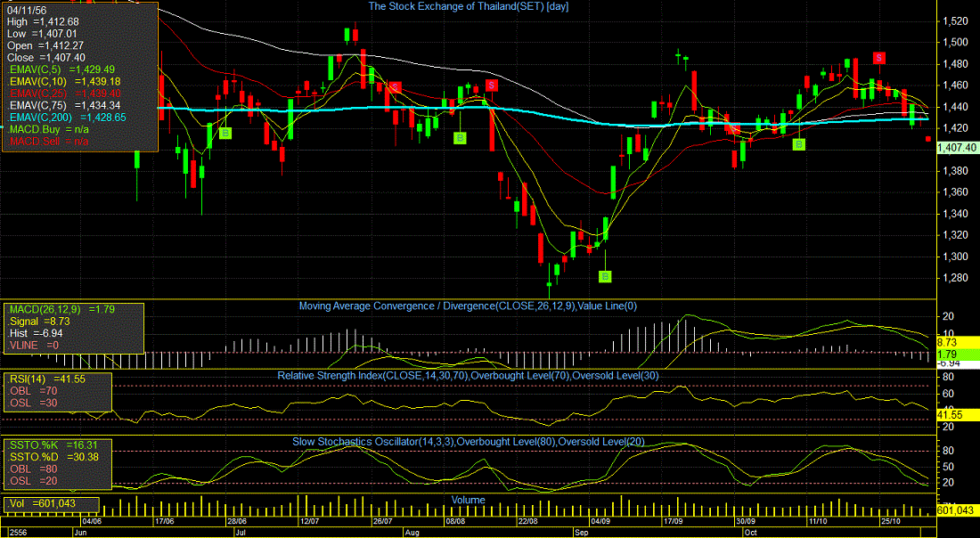
Task: Click the Open =1,412.27 value
Action: tap(45, 45)
